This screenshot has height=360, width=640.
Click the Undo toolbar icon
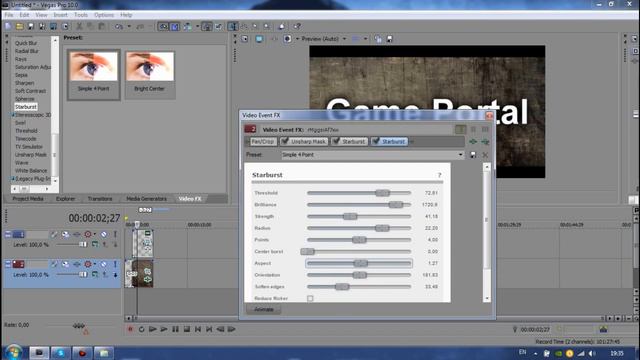click(118, 27)
